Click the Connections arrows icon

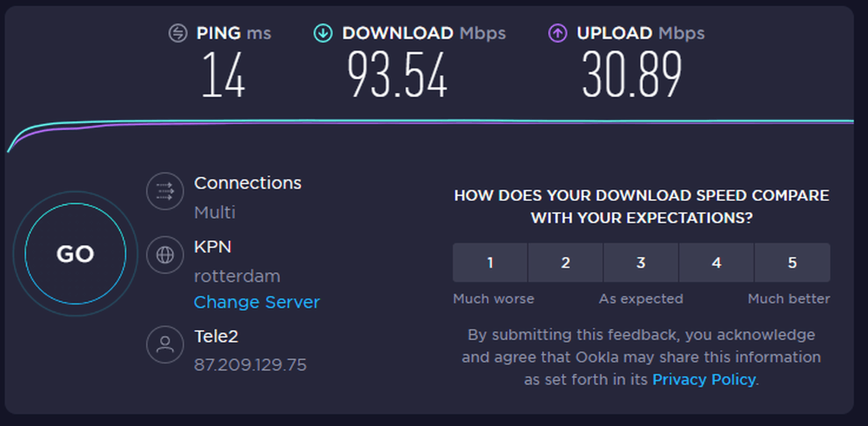pyautogui.click(x=165, y=191)
